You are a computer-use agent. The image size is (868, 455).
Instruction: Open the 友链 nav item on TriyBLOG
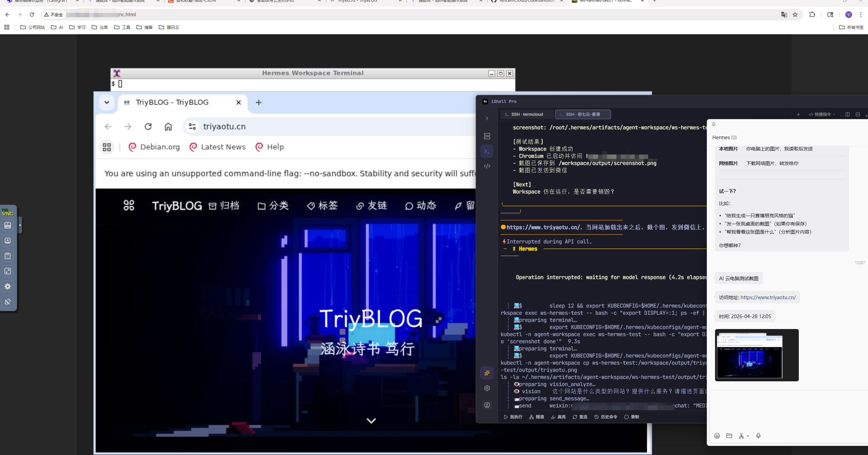tap(371, 205)
